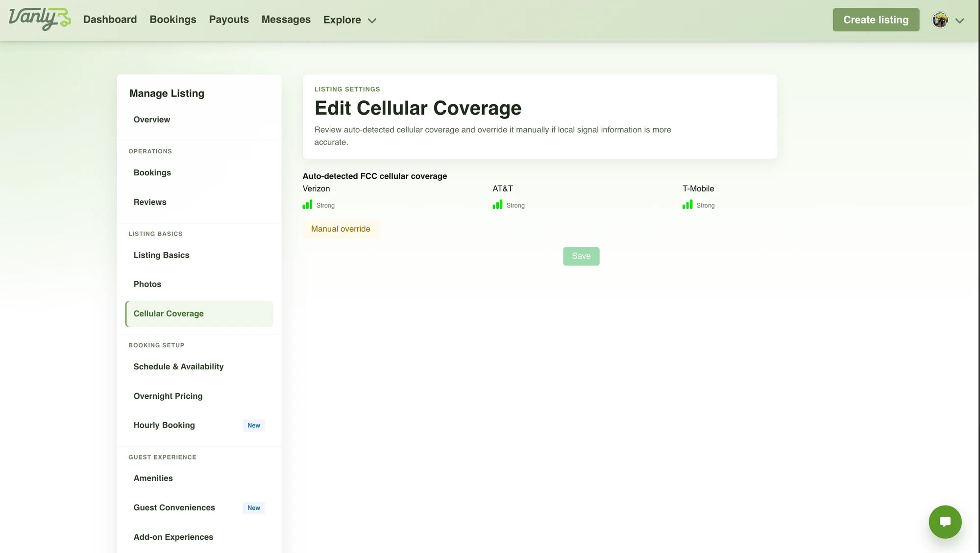This screenshot has width=980, height=553.
Task: Click the AT&T signal strength icon
Action: click(497, 205)
